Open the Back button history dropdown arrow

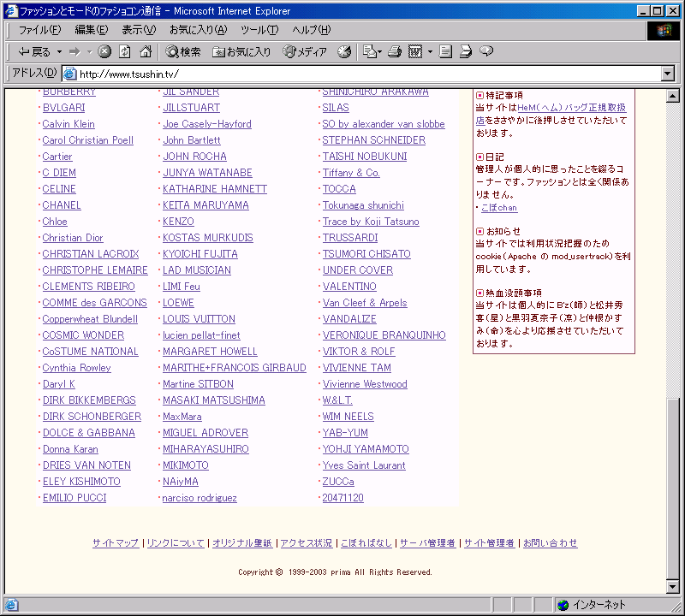click(59, 52)
